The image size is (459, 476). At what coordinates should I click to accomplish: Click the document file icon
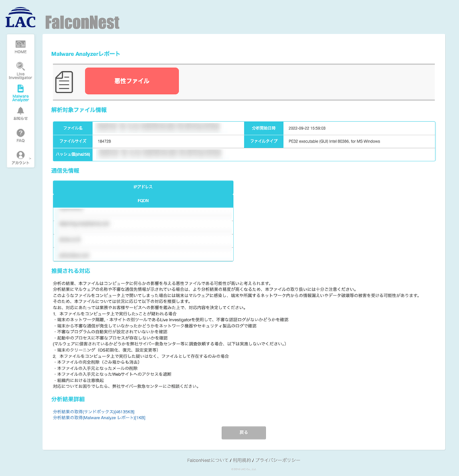point(64,82)
